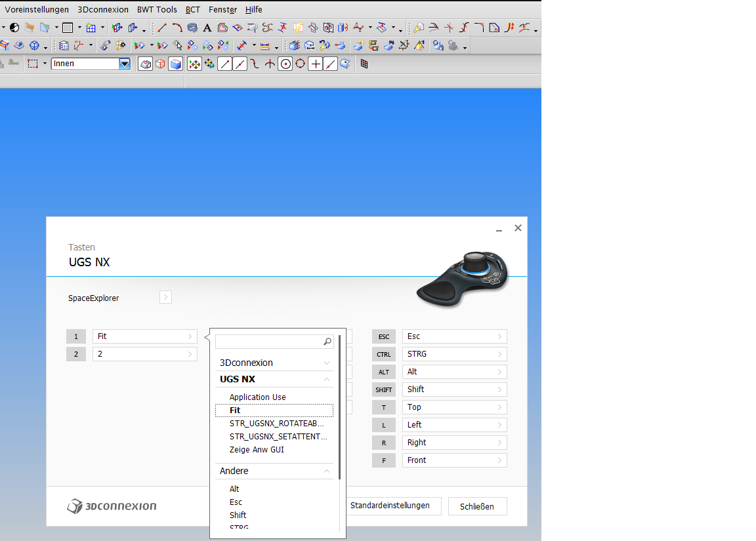Click the Standardeinstellungen button
Image resolution: width=756 pixels, height=541 pixels.
coord(390,506)
